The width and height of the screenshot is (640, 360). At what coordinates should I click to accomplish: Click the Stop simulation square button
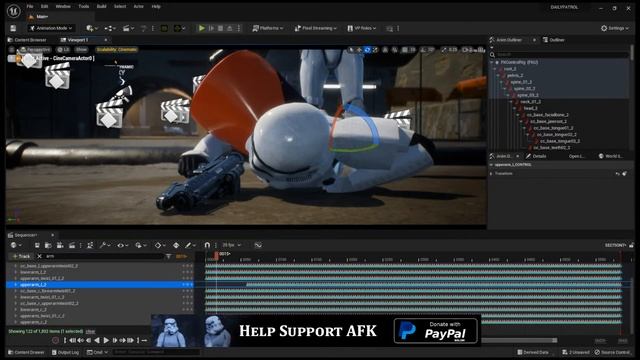click(x=220, y=28)
